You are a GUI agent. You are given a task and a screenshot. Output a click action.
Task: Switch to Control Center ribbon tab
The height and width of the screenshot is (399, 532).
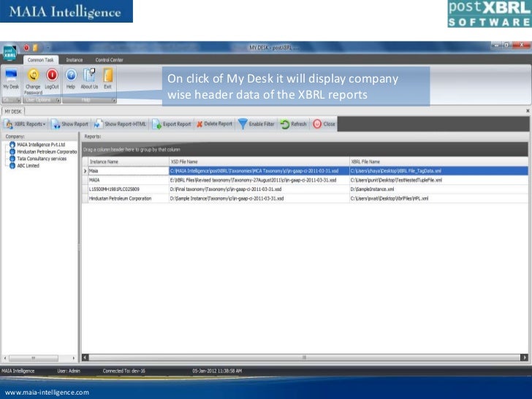coord(110,60)
